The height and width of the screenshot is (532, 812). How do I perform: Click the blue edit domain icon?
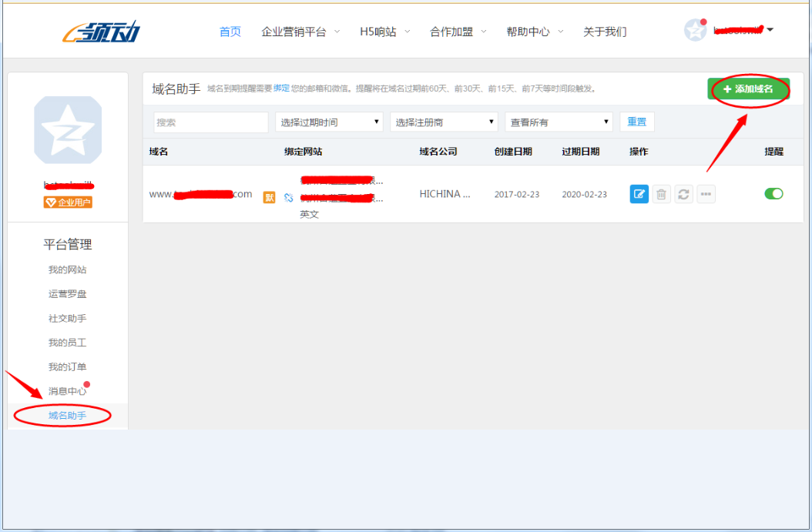pyautogui.click(x=639, y=194)
